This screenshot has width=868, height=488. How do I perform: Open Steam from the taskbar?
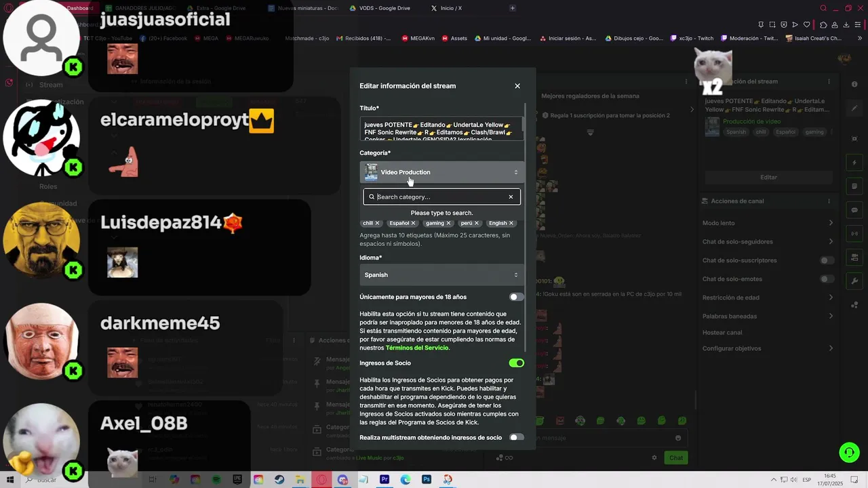279,479
